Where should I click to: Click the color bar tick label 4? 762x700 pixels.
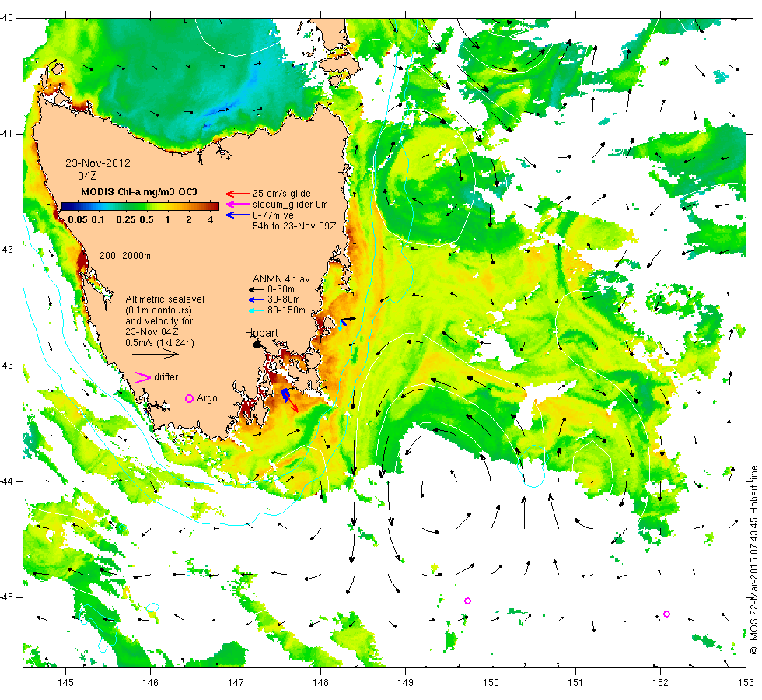[x=211, y=220]
